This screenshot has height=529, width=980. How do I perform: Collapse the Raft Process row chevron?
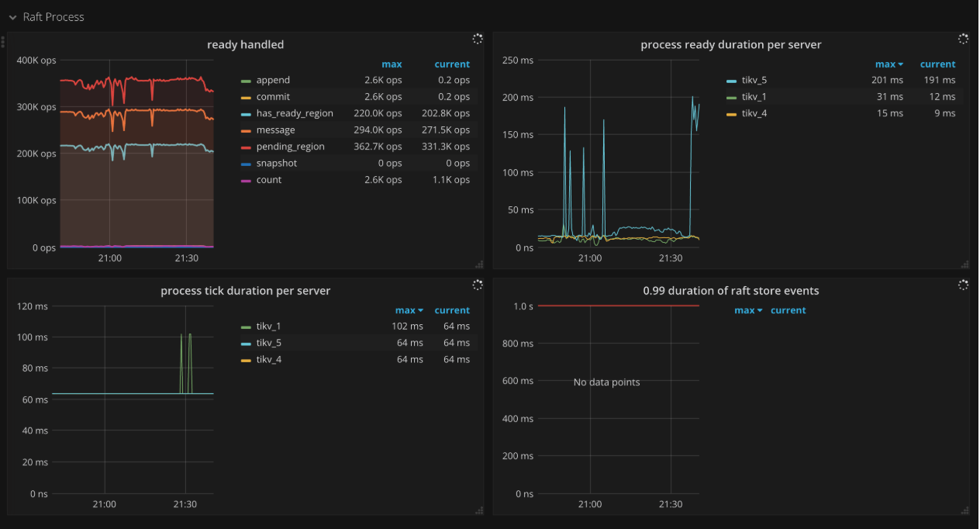pos(12,17)
